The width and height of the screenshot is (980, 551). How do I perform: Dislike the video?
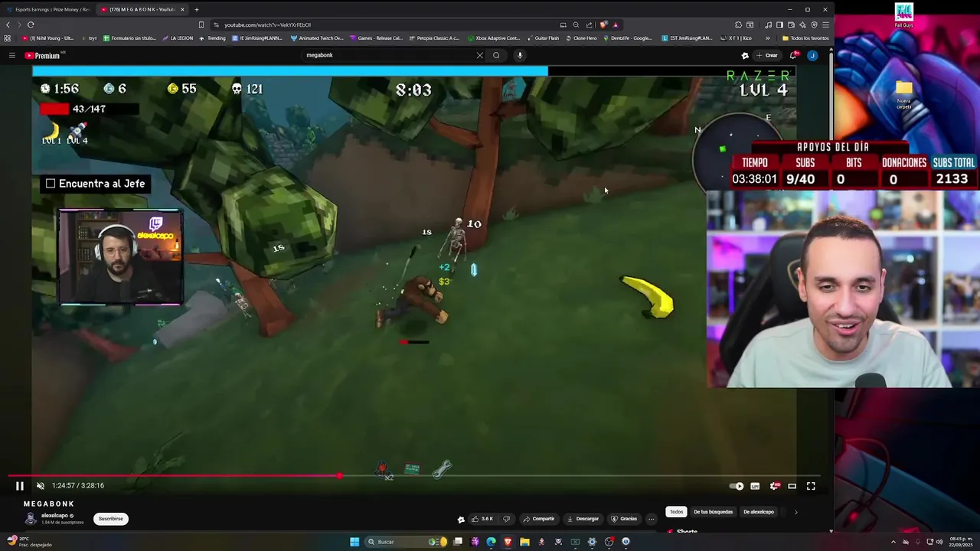click(506, 519)
